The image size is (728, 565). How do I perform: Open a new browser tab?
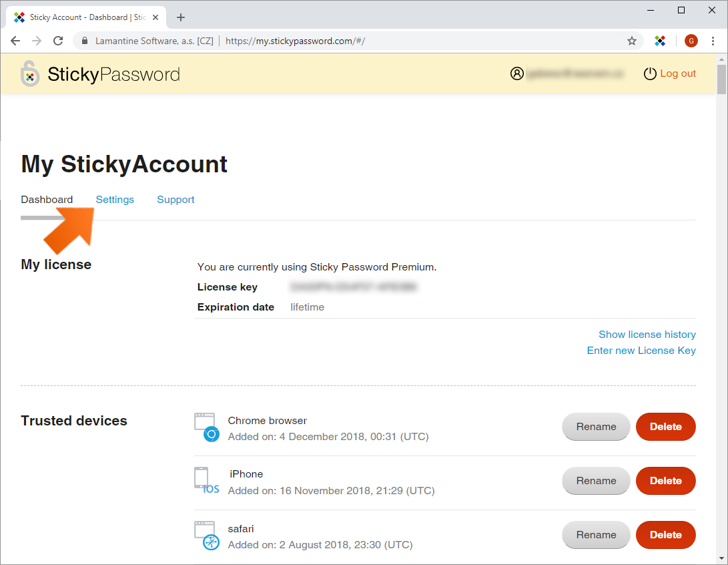pos(181,17)
